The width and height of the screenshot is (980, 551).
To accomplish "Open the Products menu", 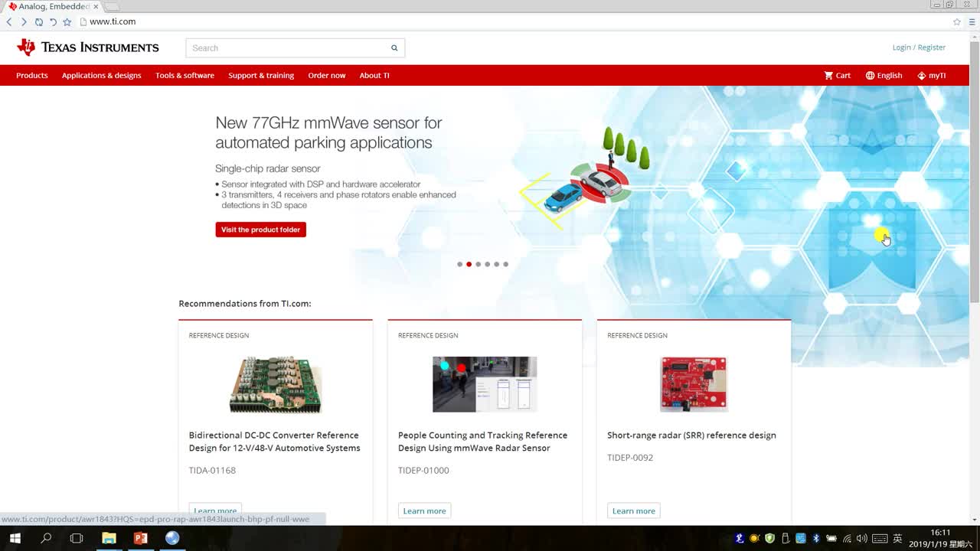I will pos(32,76).
